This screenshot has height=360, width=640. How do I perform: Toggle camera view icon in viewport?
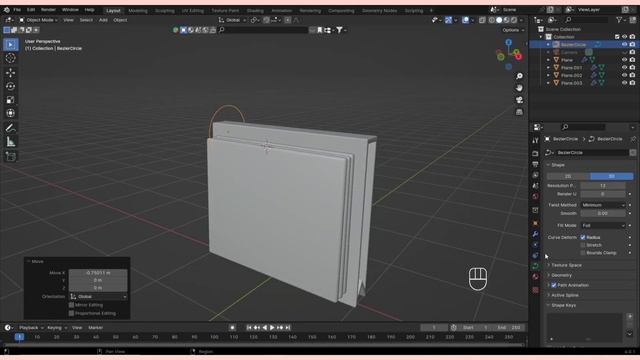tap(519, 100)
